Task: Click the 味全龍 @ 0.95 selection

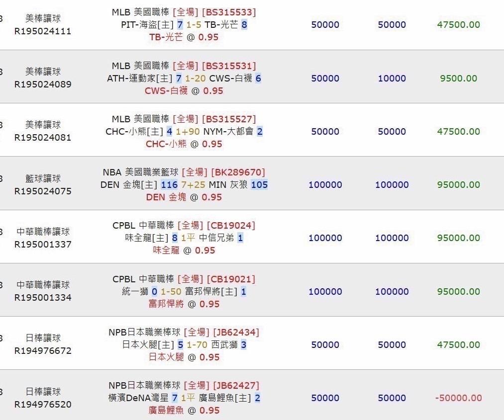Action: [x=184, y=250]
